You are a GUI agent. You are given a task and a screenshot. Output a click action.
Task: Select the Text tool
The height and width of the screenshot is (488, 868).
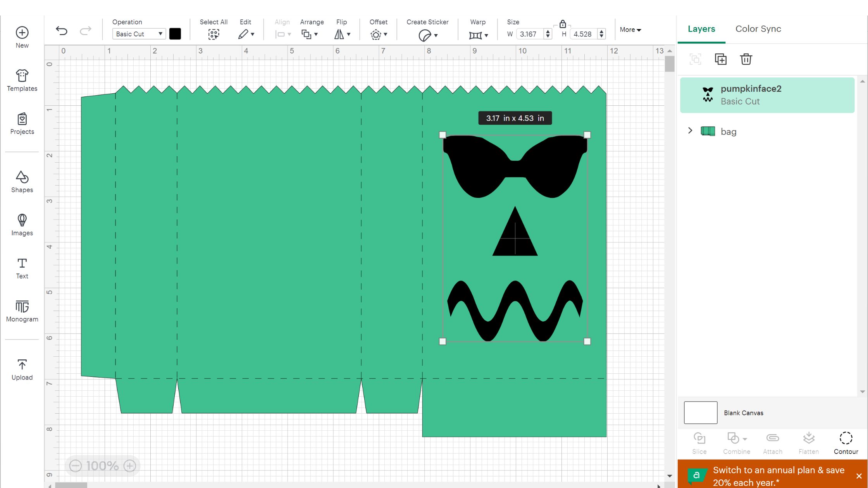pyautogui.click(x=22, y=268)
